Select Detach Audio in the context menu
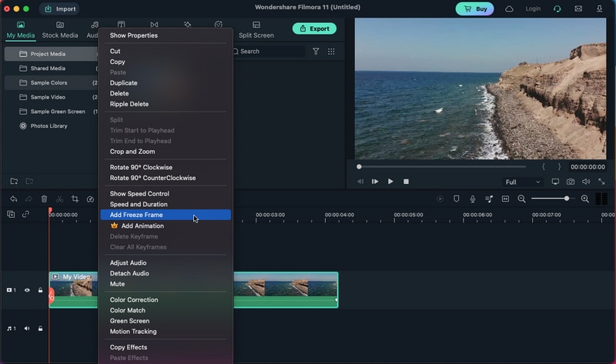This screenshot has width=616, height=364. click(129, 273)
